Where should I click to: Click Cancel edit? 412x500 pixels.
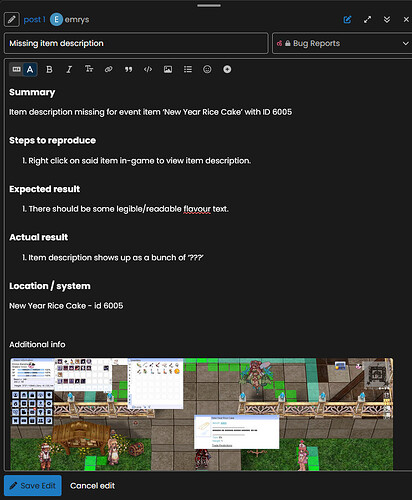point(92,486)
